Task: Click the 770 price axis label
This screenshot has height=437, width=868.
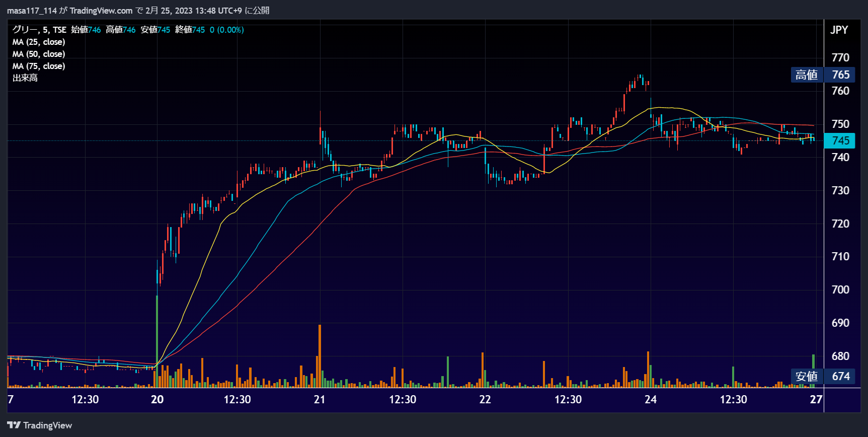Action: [840, 57]
